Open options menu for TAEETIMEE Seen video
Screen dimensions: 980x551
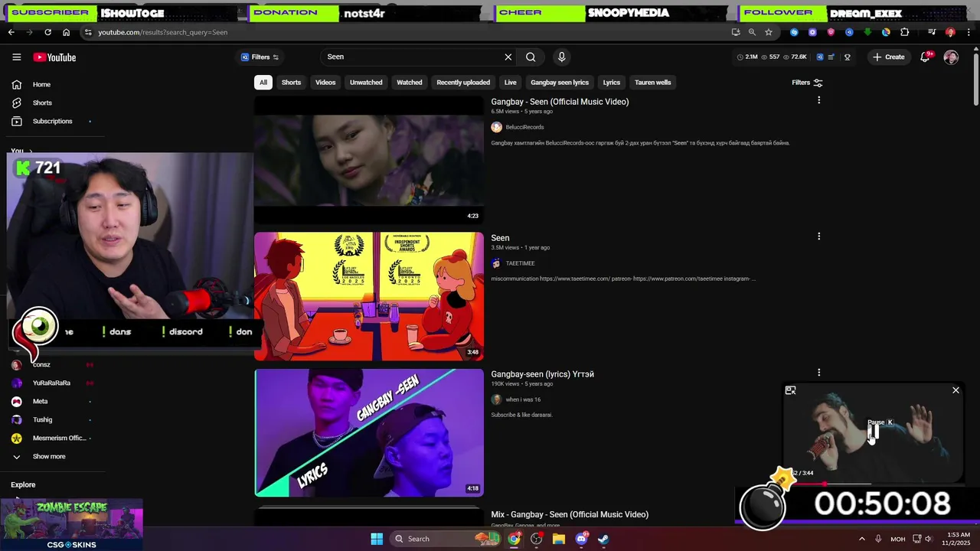(x=818, y=236)
